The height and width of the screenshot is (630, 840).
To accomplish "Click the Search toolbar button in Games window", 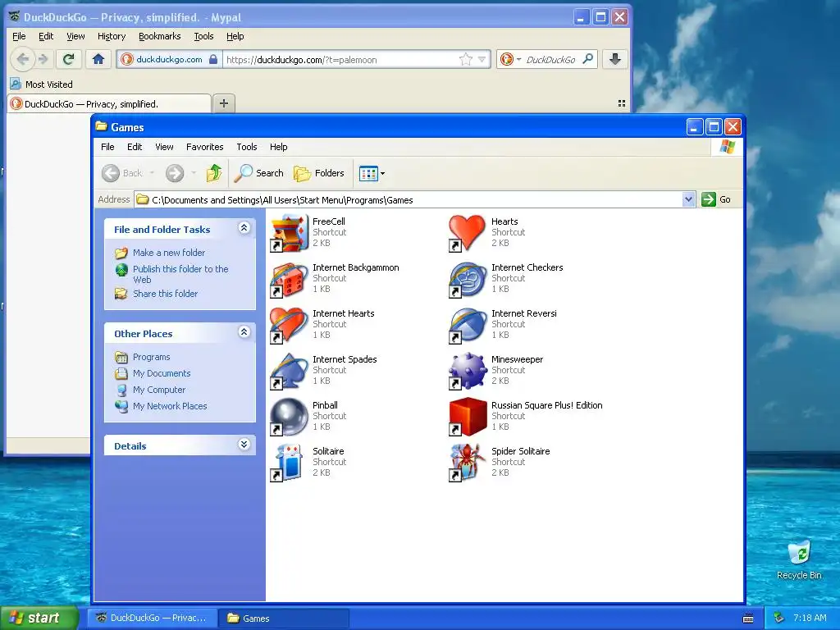I will tap(258, 173).
